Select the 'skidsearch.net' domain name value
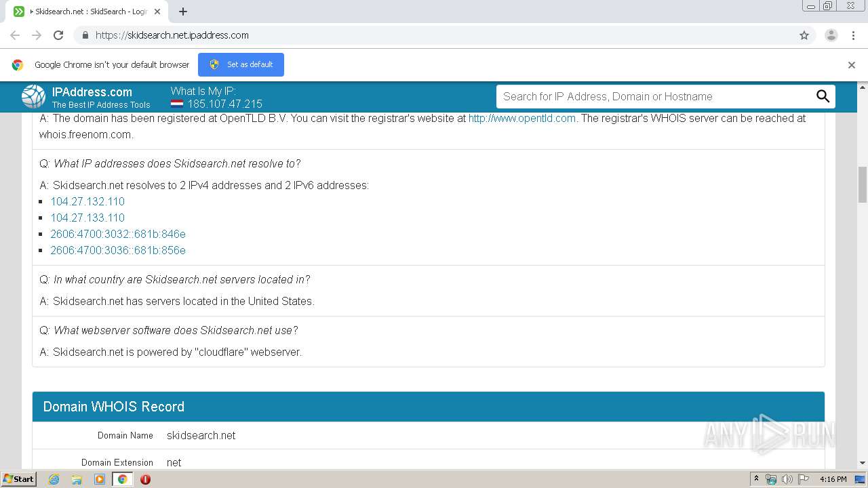The width and height of the screenshot is (868, 488). click(x=201, y=435)
